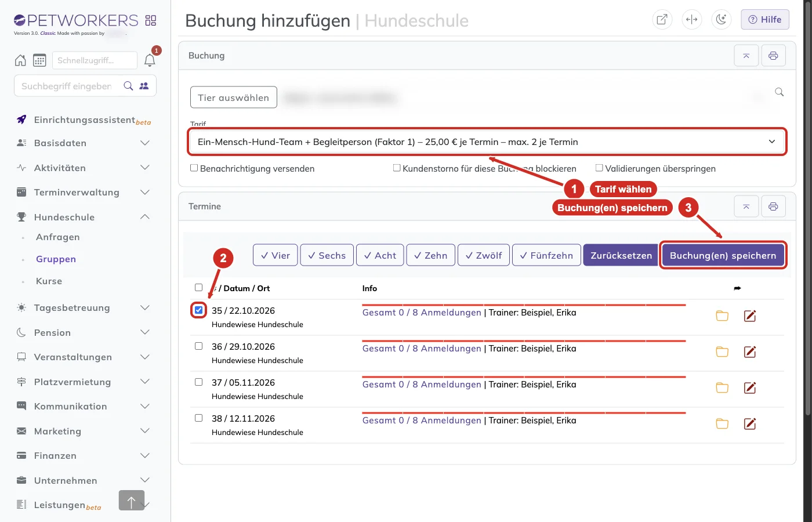Open page in new window icon
Screen dimensions: 812x522
[x=662, y=19]
